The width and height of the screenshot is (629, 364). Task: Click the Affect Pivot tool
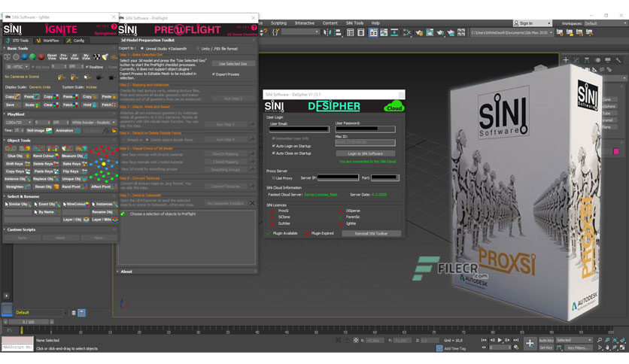point(103,187)
